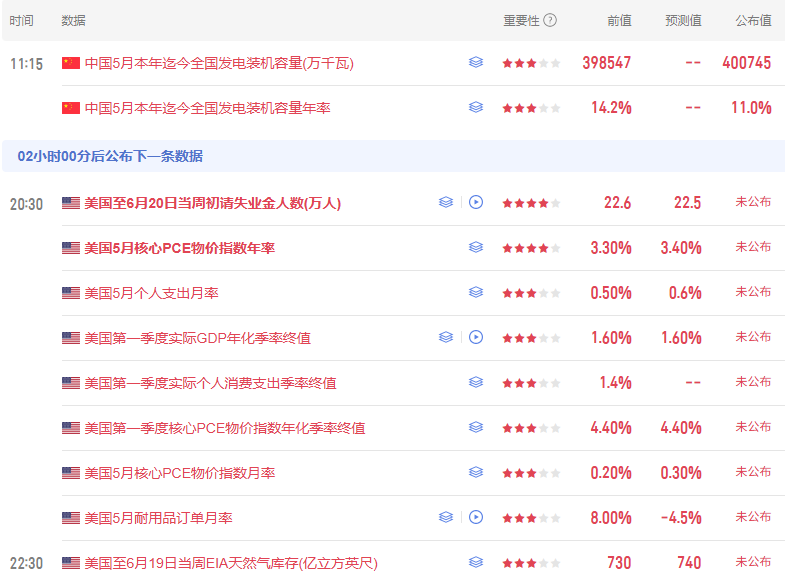This screenshot has height=583, width=785.
Task: Open 美国5月耐用品订单月率 link
Action: click(x=159, y=518)
